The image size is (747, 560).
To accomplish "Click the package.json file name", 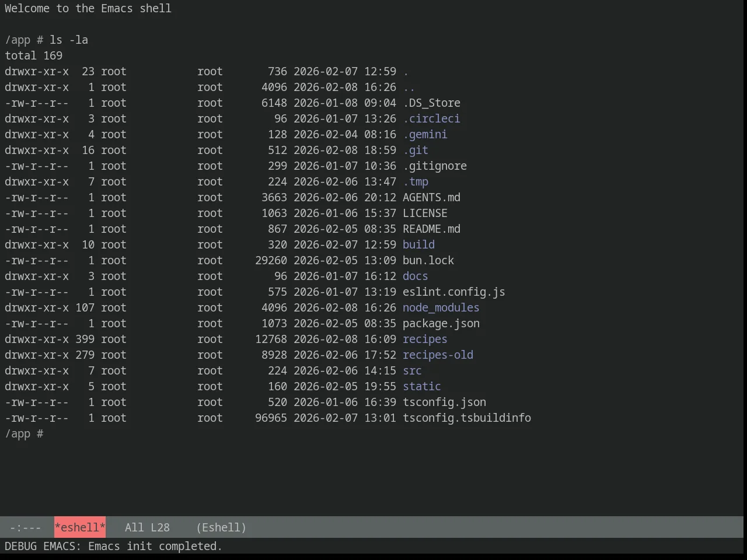I will [441, 323].
